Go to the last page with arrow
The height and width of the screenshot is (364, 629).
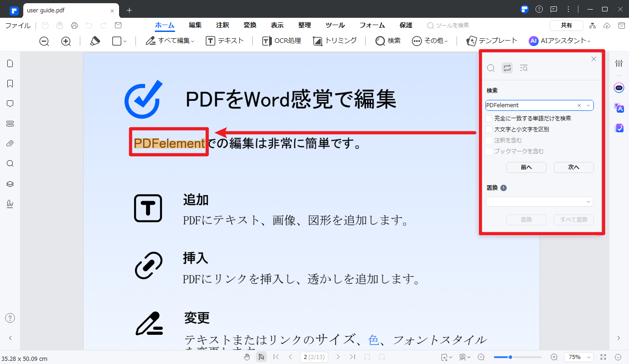(x=353, y=357)
